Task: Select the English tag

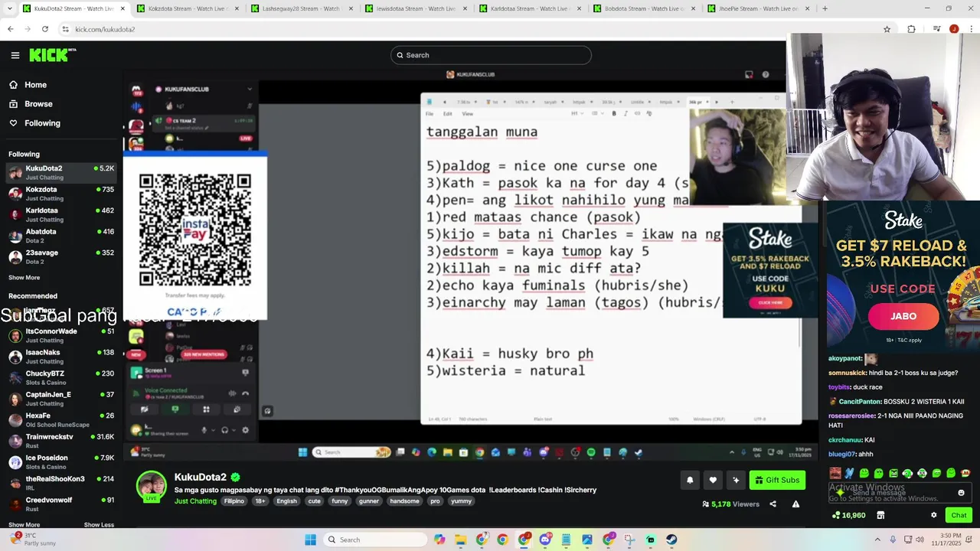Action: coord(286,501)
